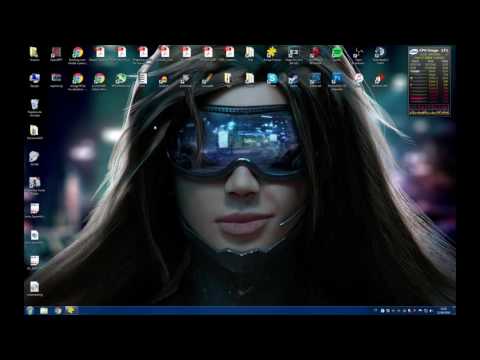Open the monitor display shortcut in top row

point(293,55)
